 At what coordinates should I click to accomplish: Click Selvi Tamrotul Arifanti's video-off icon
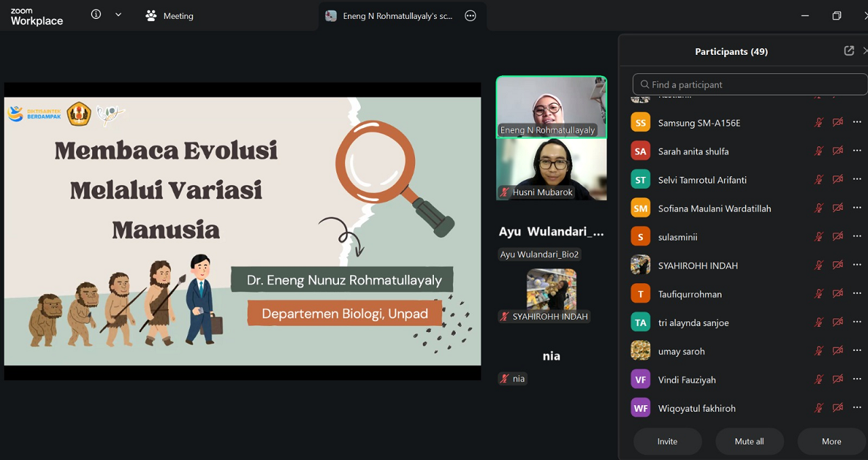[x=838, y=180]
